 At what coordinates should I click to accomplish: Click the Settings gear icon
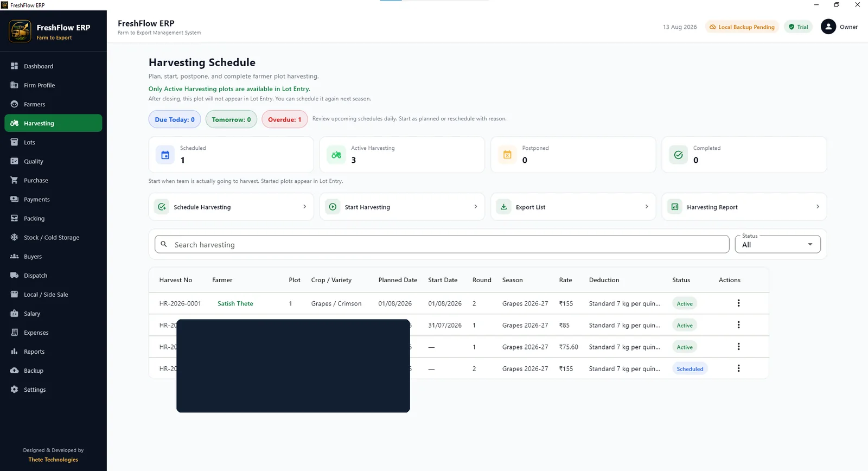click(x=14, y=389)
